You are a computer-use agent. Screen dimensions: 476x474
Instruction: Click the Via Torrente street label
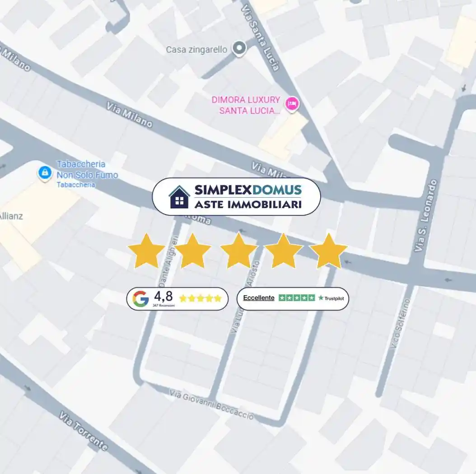click(83, 431)
